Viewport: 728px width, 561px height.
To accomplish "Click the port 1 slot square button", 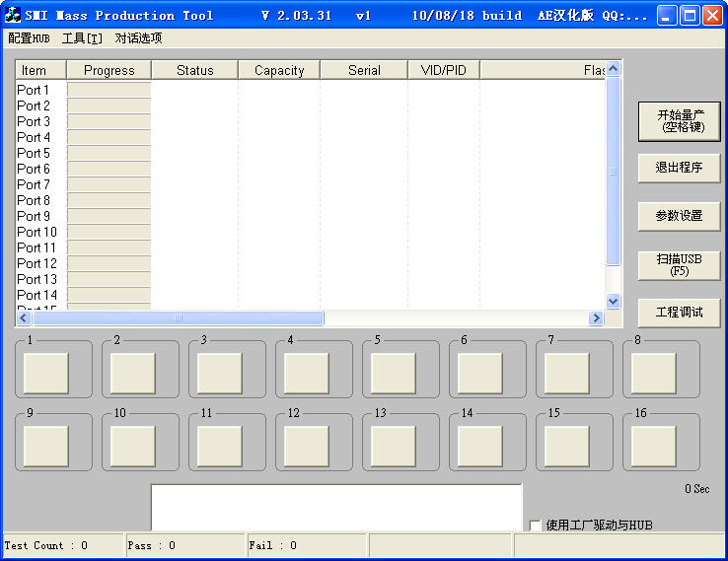I will tap(45, 374).
